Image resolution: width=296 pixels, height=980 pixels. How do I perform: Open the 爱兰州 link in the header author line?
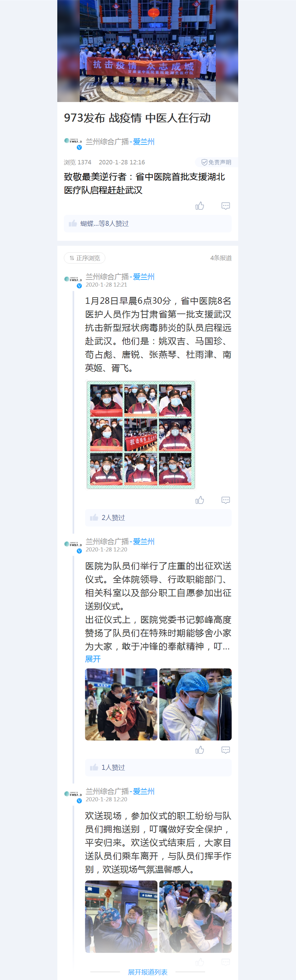(143, 142)
